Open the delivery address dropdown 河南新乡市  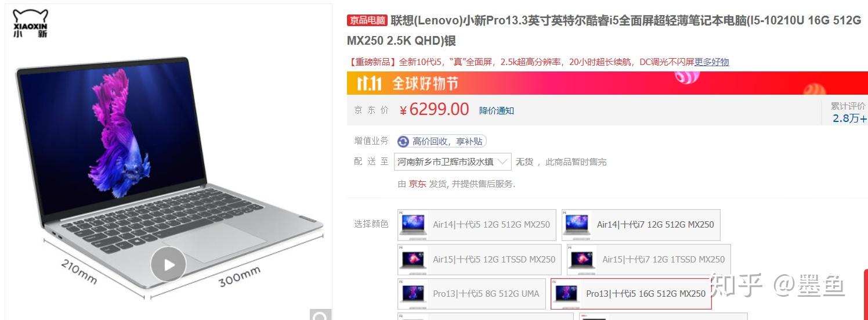453,161
